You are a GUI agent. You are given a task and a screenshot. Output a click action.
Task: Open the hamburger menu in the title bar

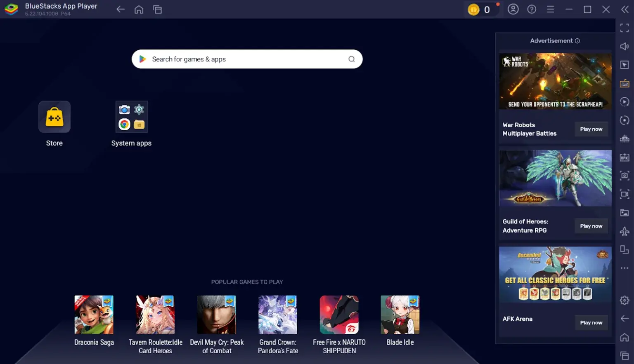pyautogui.click(x=551, y=9)
